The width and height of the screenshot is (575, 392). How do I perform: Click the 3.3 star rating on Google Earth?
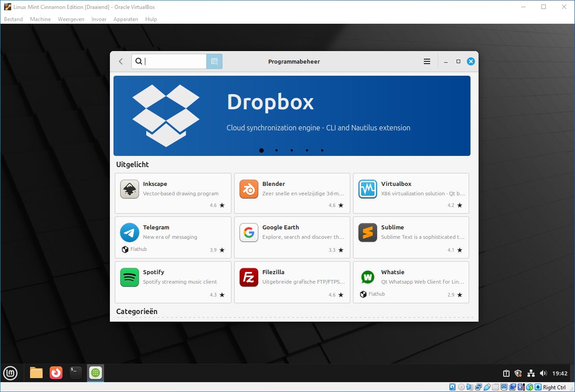[336, 250]
